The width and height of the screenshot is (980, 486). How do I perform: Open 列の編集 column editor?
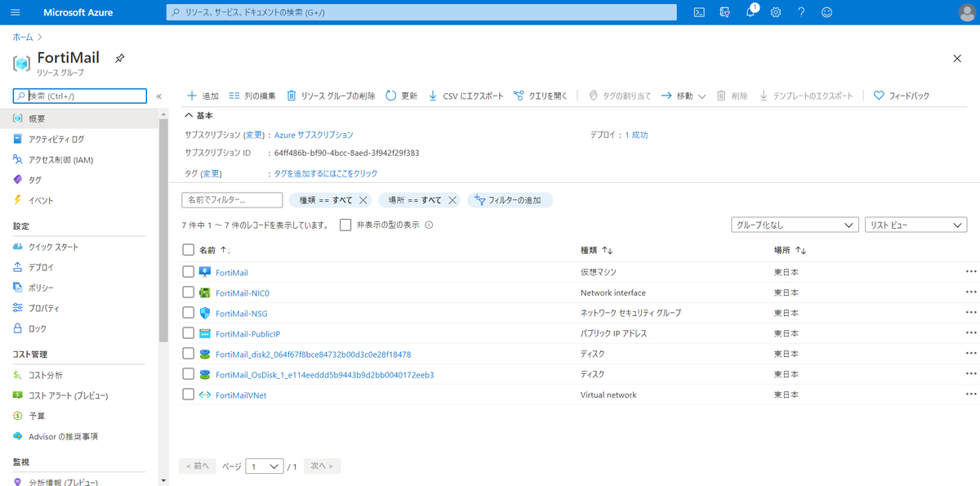252,96
